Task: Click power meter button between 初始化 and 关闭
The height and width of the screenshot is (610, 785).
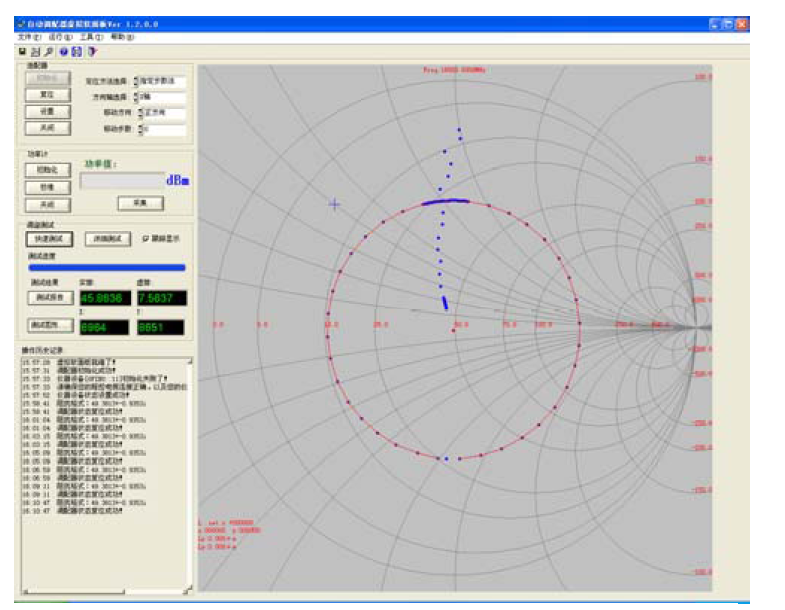Action: tap(48, 187)
